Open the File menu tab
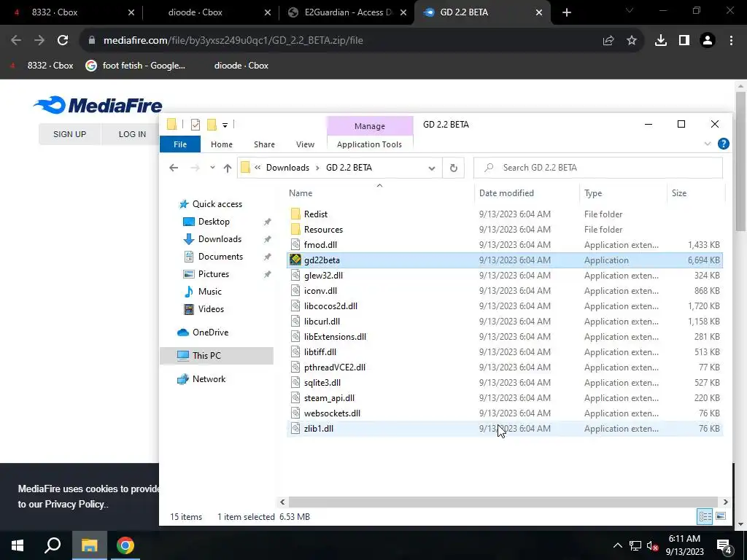747x560 pixels. (180, 144)
